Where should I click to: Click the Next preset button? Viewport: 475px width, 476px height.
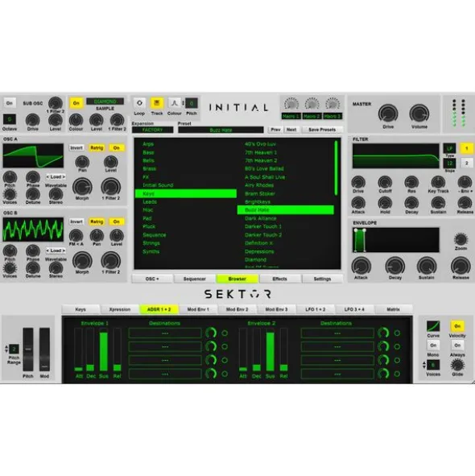tap(291, 130)
